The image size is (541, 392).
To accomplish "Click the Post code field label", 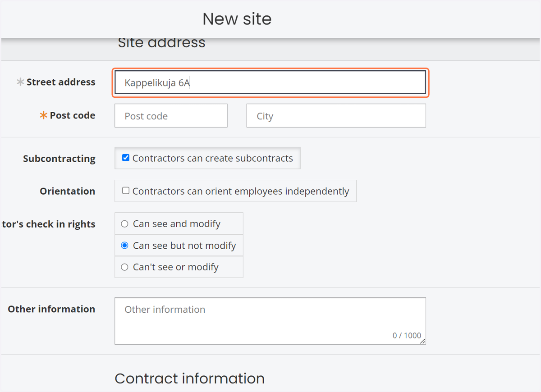I will 73,115.
